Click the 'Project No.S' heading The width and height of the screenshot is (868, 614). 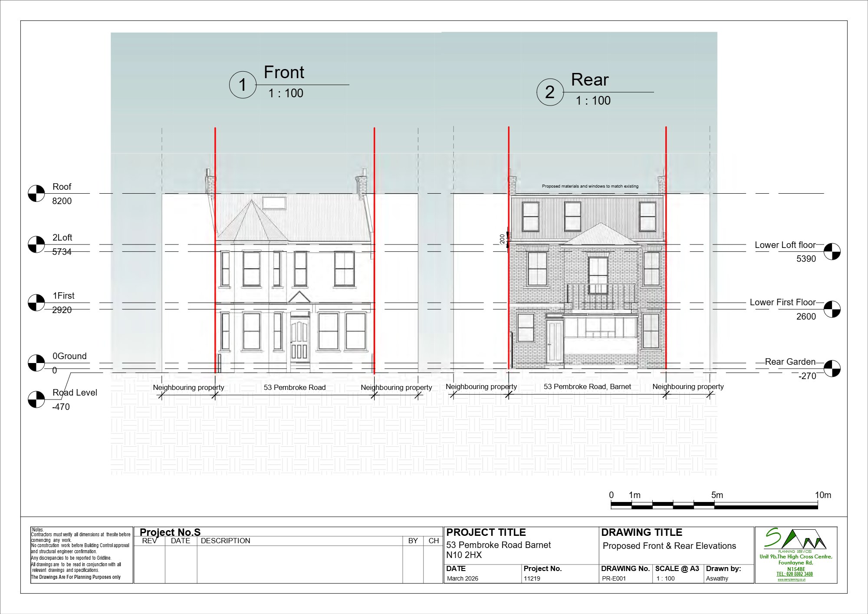pyautogui.click(x=170, y=532)
